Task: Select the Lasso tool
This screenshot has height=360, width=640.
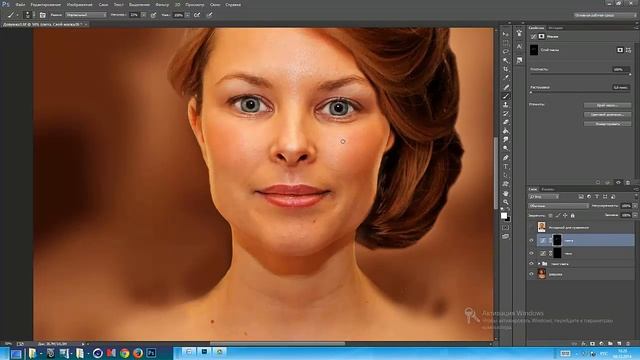Action: (x=506, y=51)
